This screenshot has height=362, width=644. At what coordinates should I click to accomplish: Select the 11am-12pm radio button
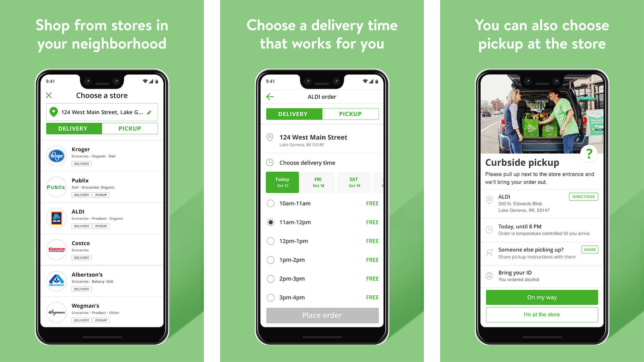(x=271, y=222)
